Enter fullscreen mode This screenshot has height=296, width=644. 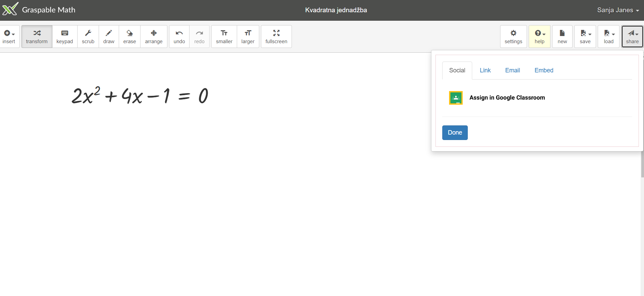coord(276,37)
